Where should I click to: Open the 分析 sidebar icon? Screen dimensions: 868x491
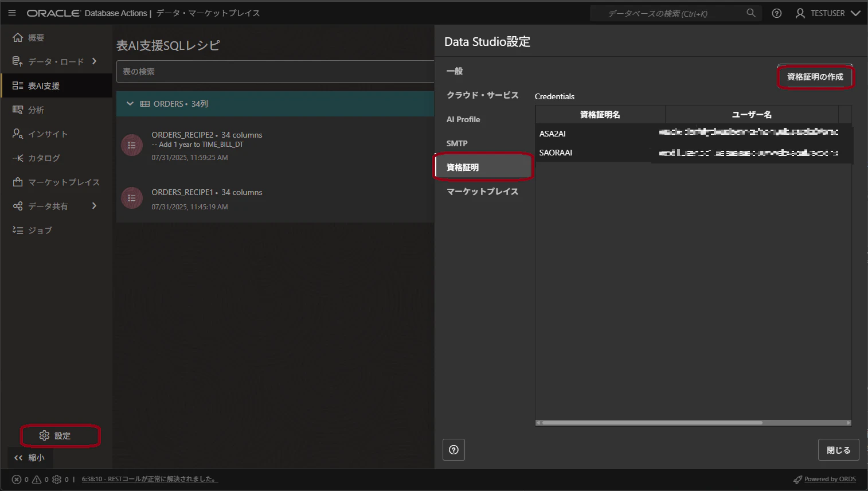tap(18, 110)
